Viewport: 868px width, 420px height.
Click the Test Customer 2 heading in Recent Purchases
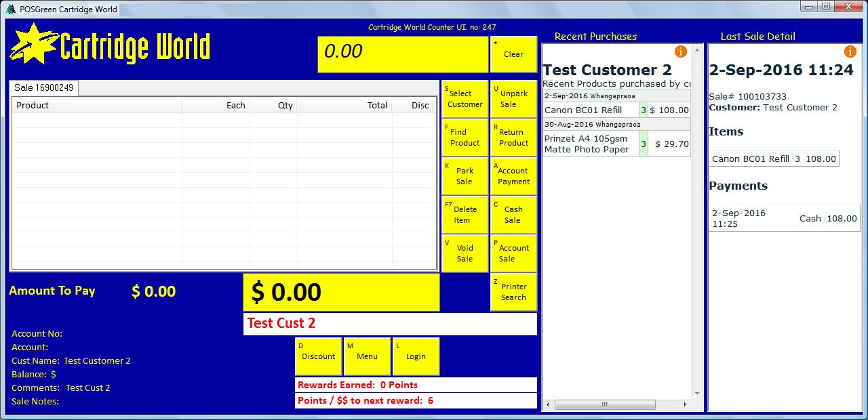pyautogui.click(x=607, y=70)
